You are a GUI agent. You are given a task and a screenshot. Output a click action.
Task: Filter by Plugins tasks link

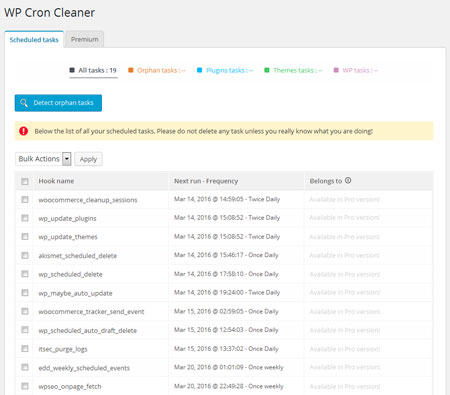[x=229, y=70]
